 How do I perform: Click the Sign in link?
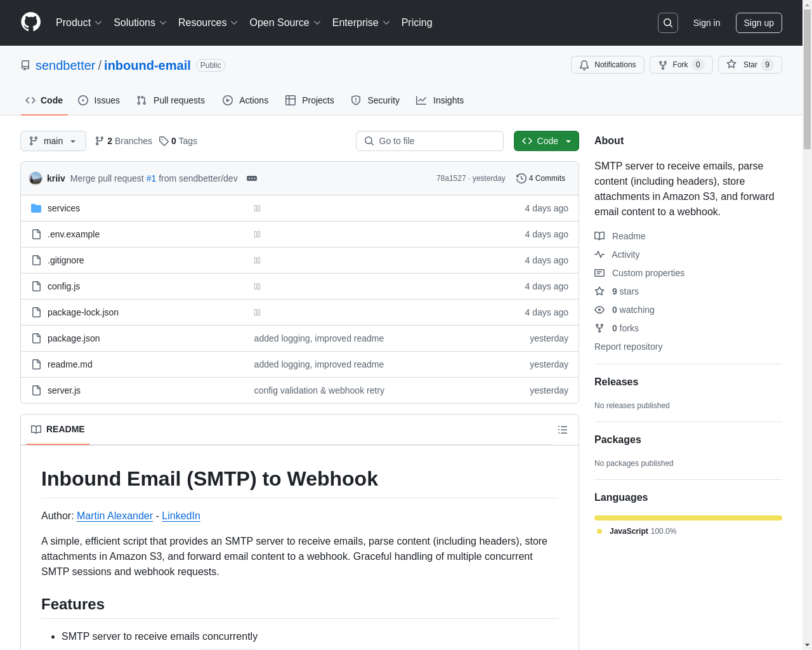point(707,23)
